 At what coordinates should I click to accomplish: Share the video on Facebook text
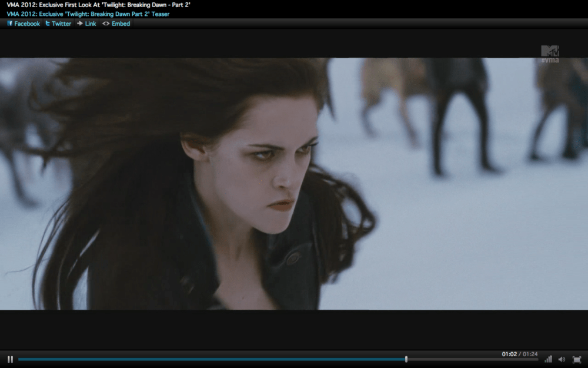click(x=27, y=24)
